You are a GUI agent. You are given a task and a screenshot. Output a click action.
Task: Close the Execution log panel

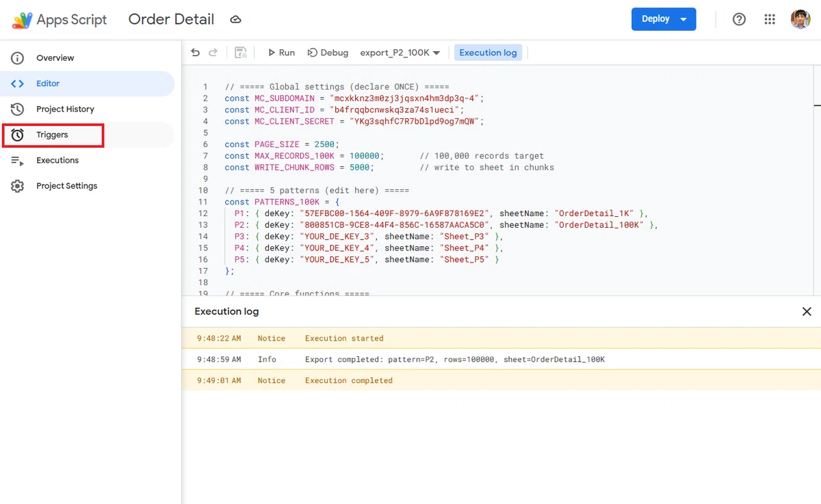point(807,311)
